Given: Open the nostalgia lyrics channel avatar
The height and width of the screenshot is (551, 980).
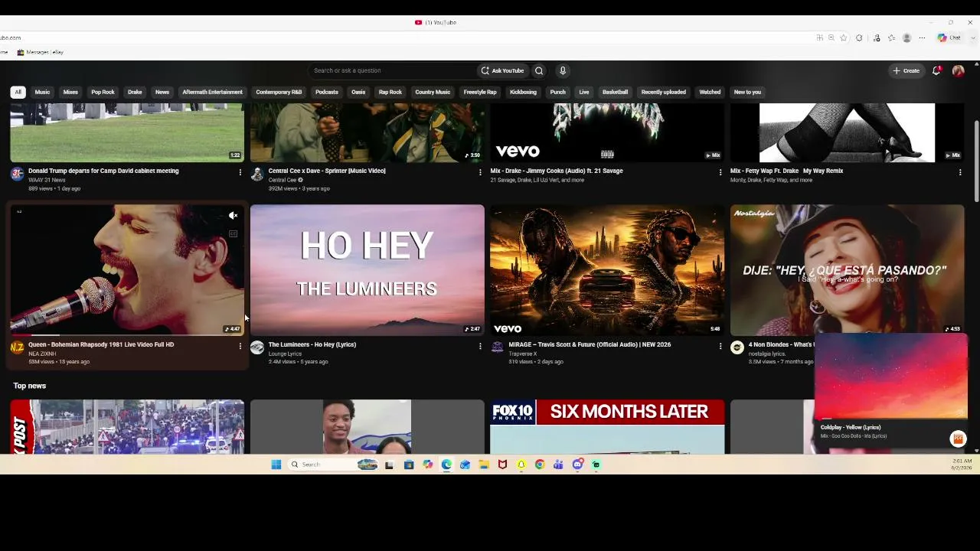Looking at the screenshot, I should click(737, 347).
